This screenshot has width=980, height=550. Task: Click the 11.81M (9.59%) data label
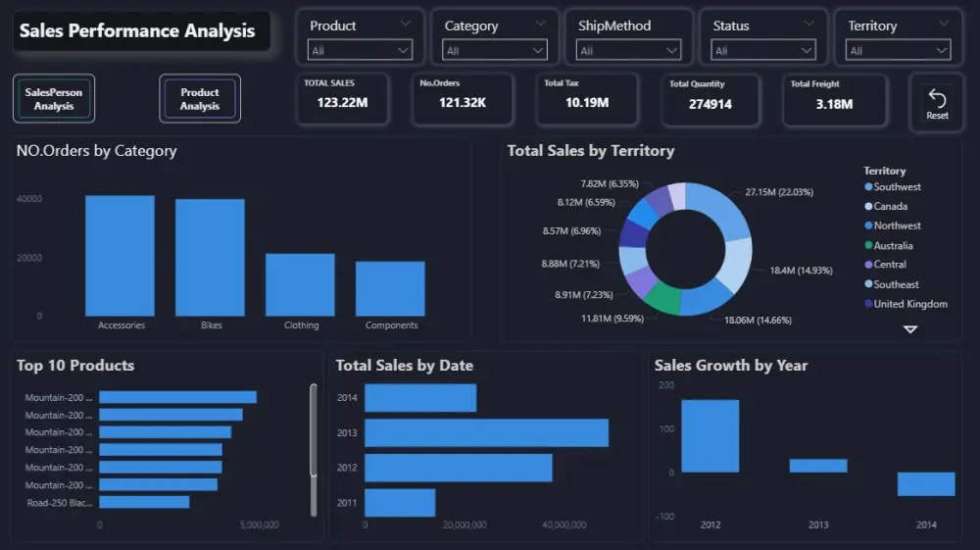click(x=612, y=318)
